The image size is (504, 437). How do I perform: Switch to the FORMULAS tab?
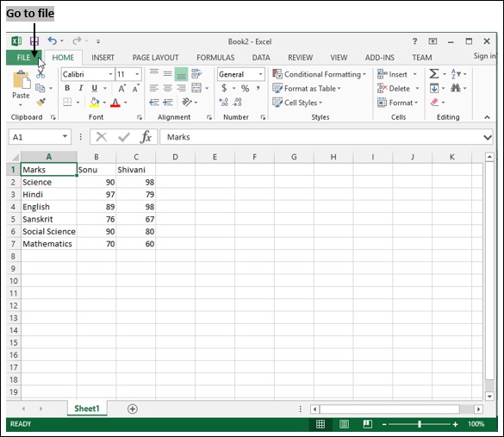pyautogui.click(x=215, y=58)
